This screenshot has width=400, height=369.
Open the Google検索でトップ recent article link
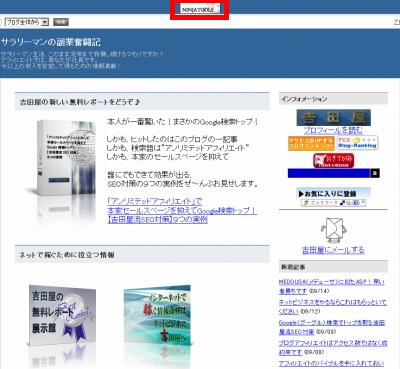[332, 327]
